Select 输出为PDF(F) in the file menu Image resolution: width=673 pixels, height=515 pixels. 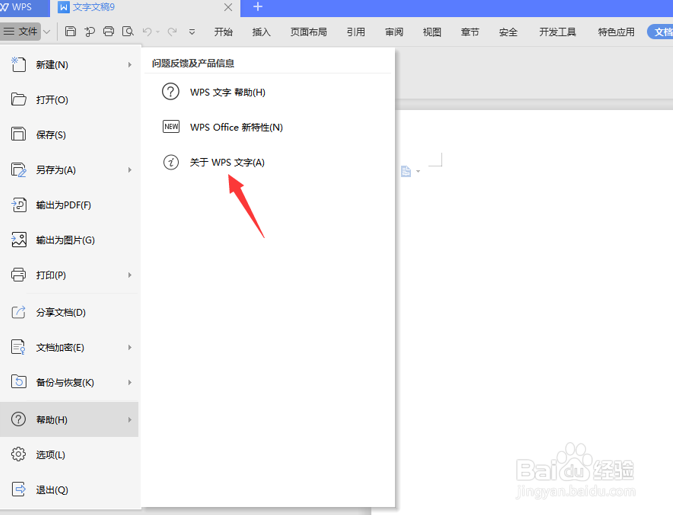point(70,205)
